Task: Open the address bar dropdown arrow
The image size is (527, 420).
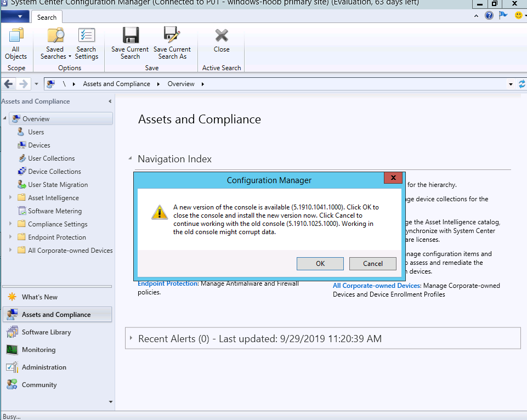Action: pyautogui.click(x=511, y=84)
